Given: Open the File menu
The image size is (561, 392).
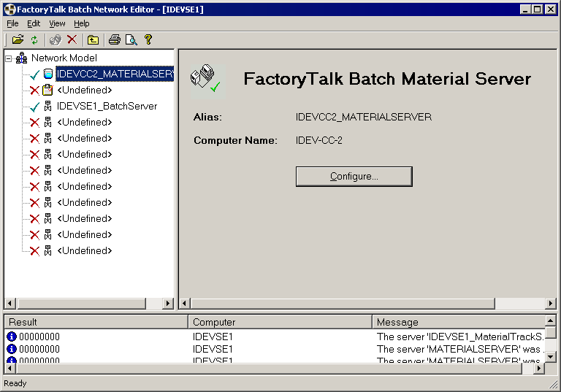Looking at the screenshot, I should click(x=12, y=23).
